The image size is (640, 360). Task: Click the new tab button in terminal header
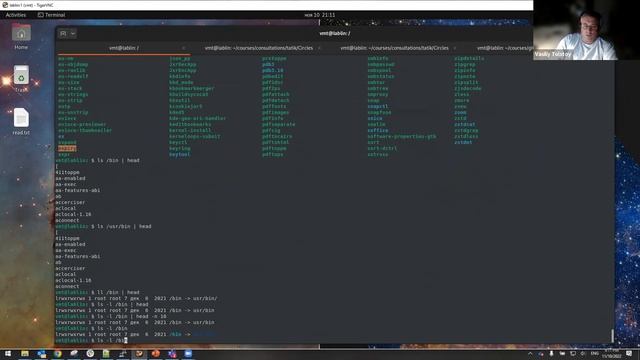(x=63, y=33)
